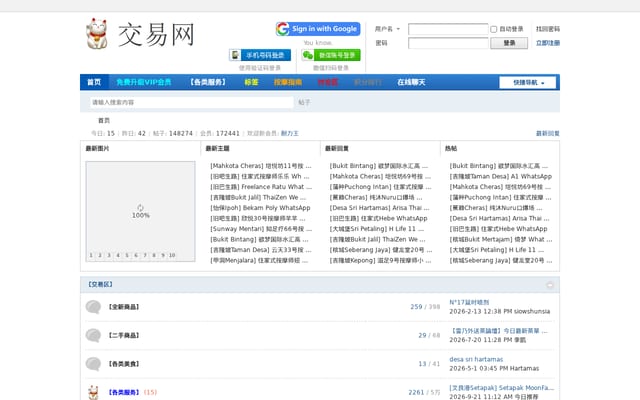Image resolution: width=640 pixels, height=400 pixels.
Task: Click the slideshow image placeholder
Action: click(140, 211)
